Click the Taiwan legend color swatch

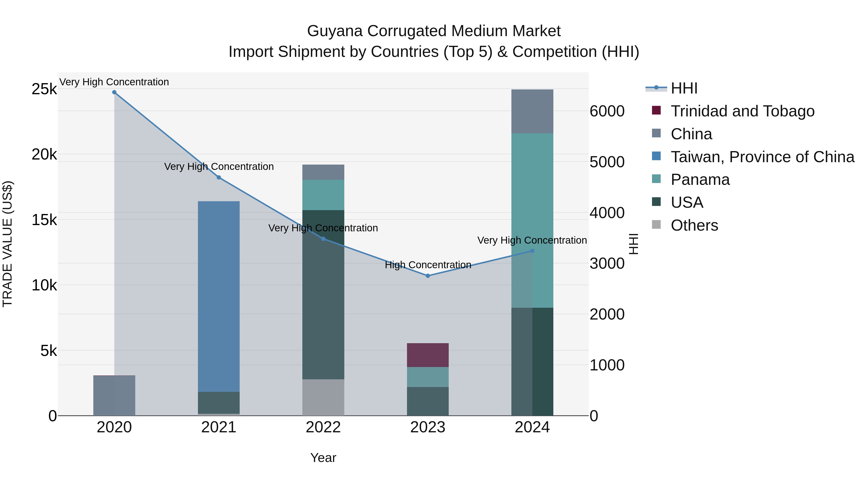(656, 156)
